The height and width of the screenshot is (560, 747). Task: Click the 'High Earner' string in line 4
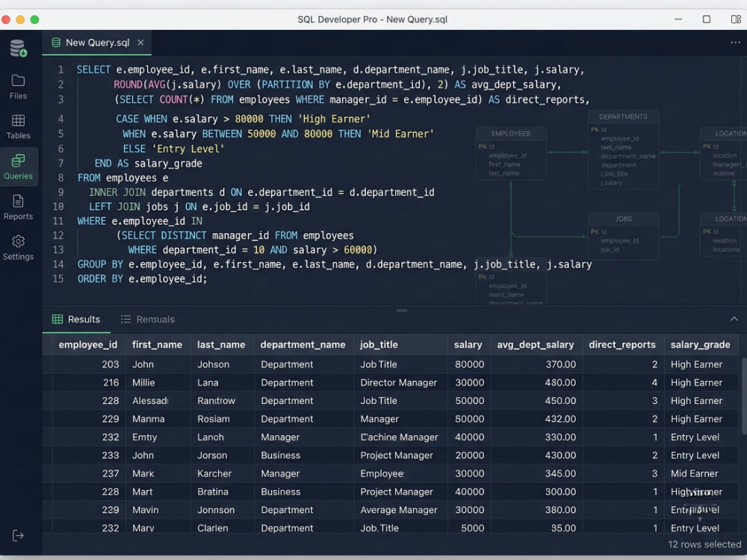click(x=334, y=119)
